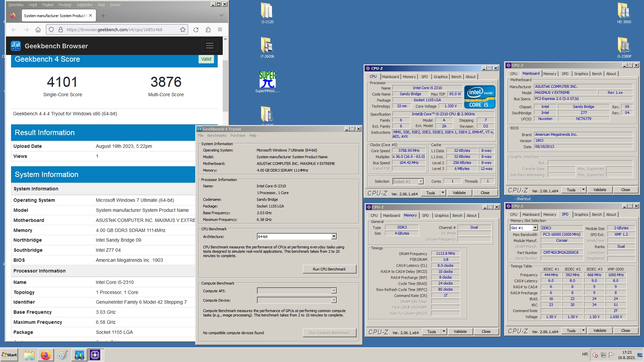This screenshot has height=362, width=644.
Task: Expand the Firefox tab list chevron
Action: coord(221,15)
